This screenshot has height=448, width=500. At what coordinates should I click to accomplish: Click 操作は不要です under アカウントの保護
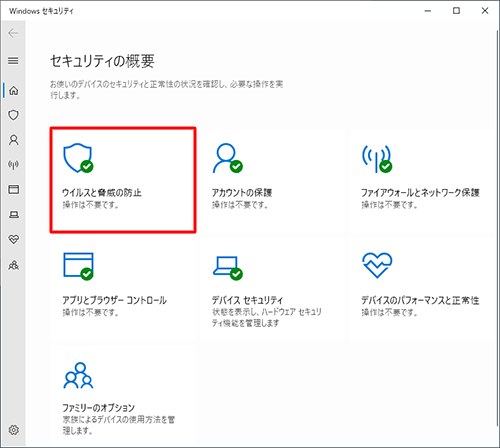coord(240,205)
